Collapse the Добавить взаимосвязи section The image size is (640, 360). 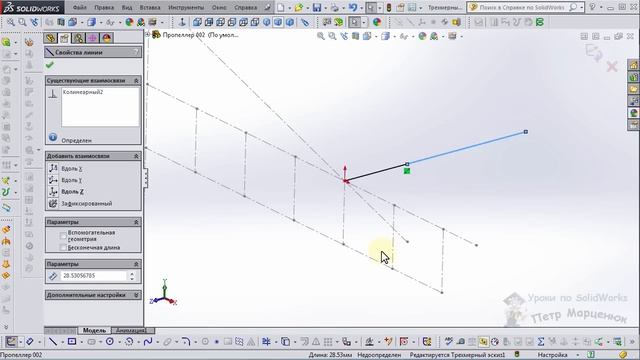136,156
